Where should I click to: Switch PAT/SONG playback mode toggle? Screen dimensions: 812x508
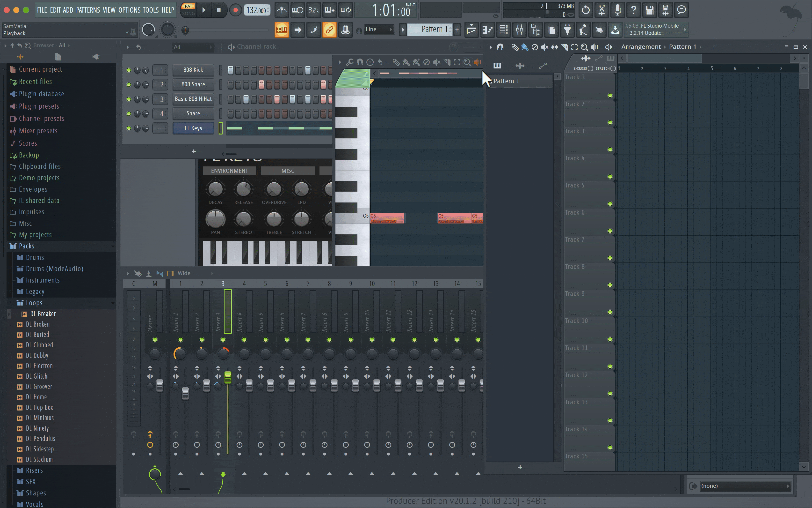[x=188, y=10]
